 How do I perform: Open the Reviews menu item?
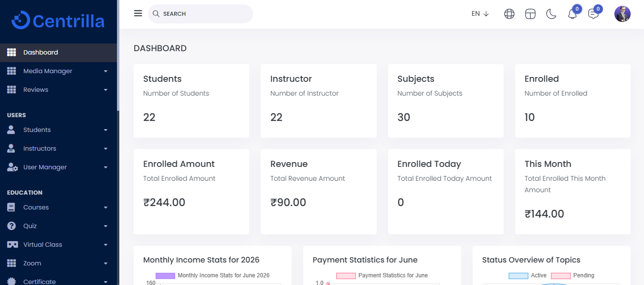[58, 90]
